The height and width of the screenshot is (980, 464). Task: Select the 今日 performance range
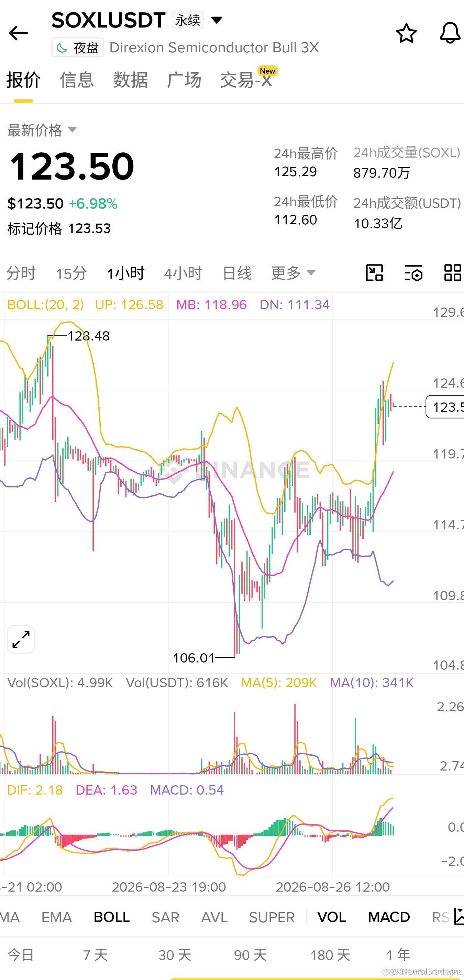[21, 955]
